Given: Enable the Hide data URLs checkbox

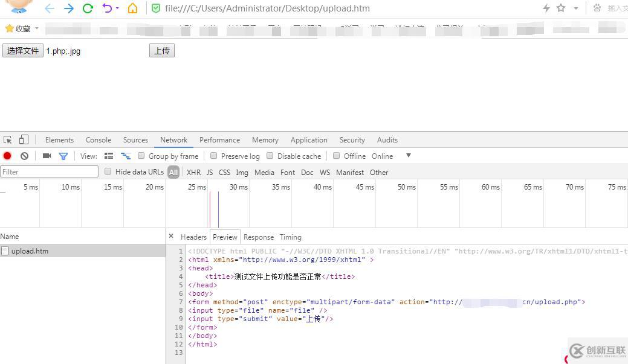Looking at the screenshot, I should pyautogui.click(x=108, y=171).
